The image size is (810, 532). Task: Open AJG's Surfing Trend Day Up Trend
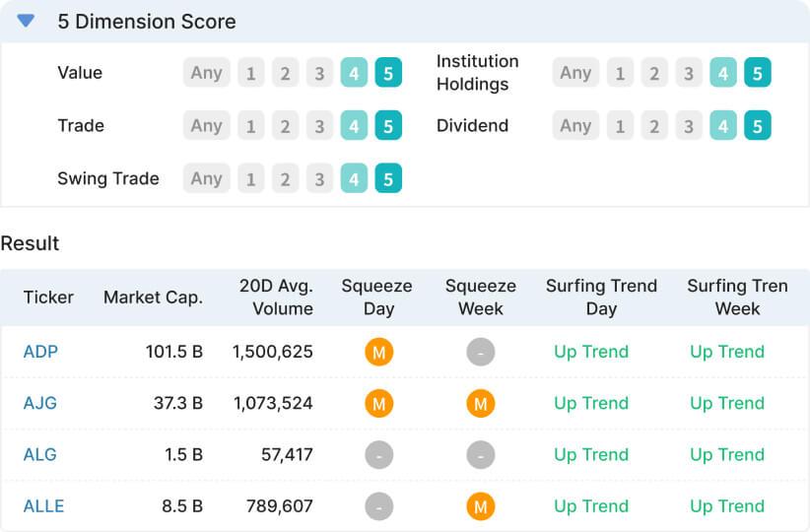(x=591, y=403)
